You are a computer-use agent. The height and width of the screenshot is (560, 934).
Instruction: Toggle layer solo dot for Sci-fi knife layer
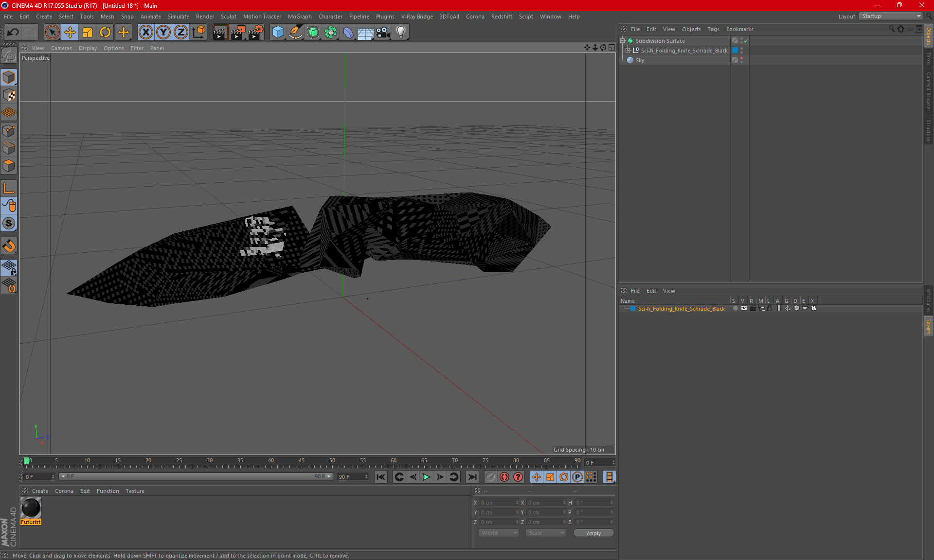pyautogui.click(x=735, y=309)
